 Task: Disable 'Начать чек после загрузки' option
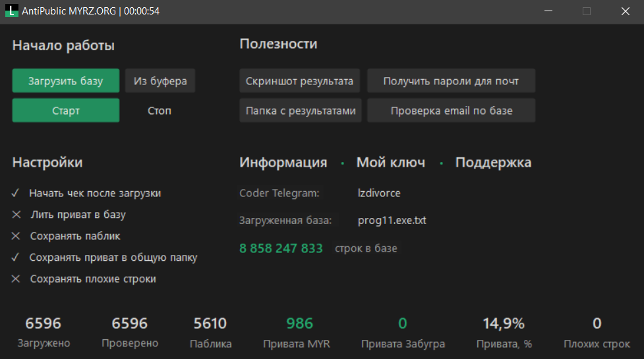pos(16,194)
